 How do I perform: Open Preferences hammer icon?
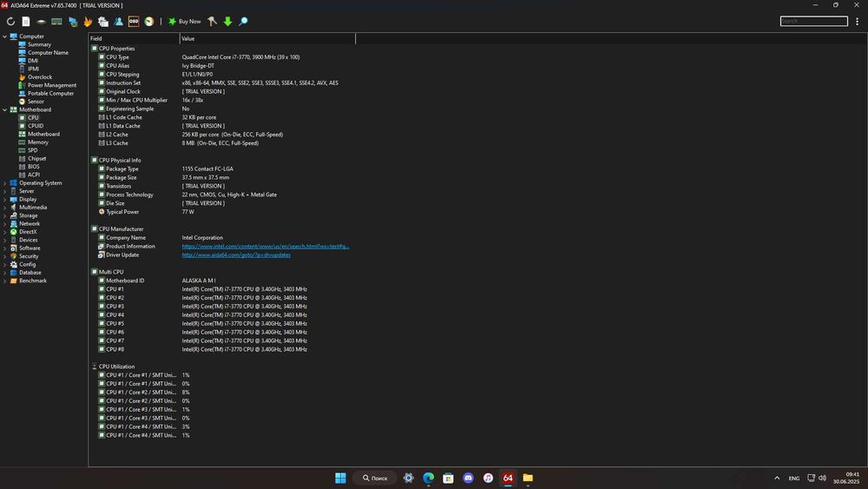pos(212,22)
